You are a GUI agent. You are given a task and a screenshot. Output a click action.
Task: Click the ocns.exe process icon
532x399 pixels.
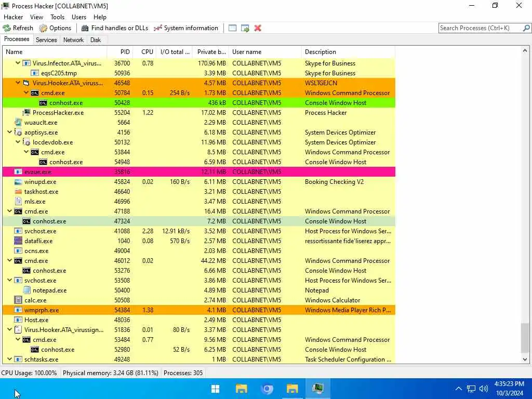point(18,251)
